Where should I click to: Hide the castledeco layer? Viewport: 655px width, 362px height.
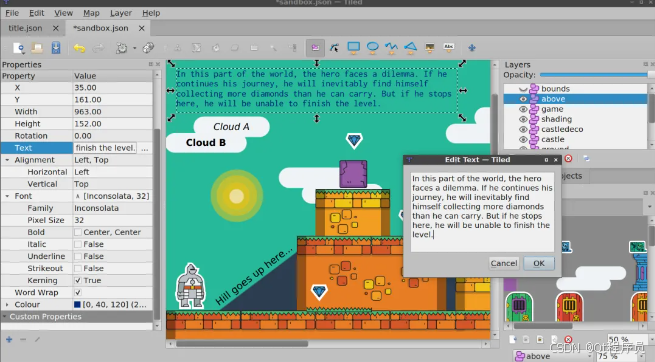tap(523, 129)
